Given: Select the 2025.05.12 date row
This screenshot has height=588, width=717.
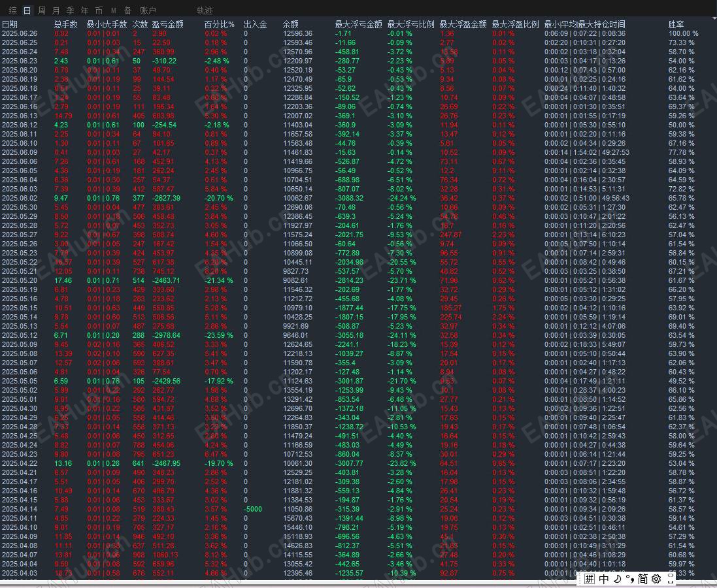Looking at the screenshot, I should click(20, 335).
